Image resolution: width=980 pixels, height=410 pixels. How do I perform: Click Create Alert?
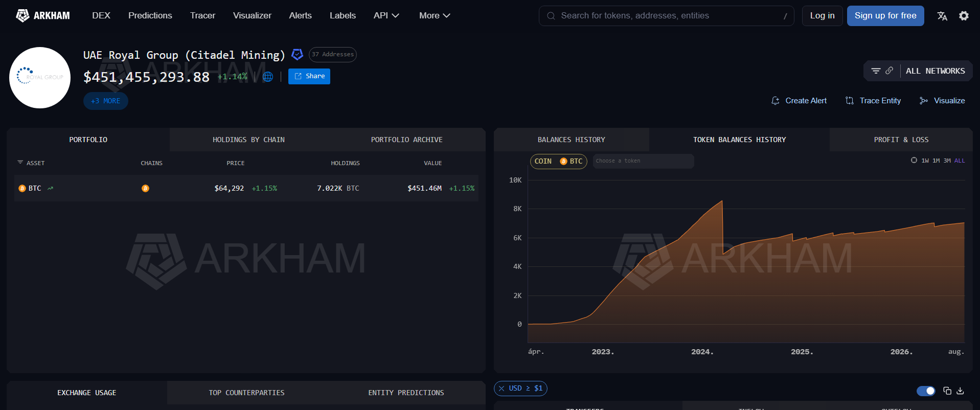[x=799, y=101]
